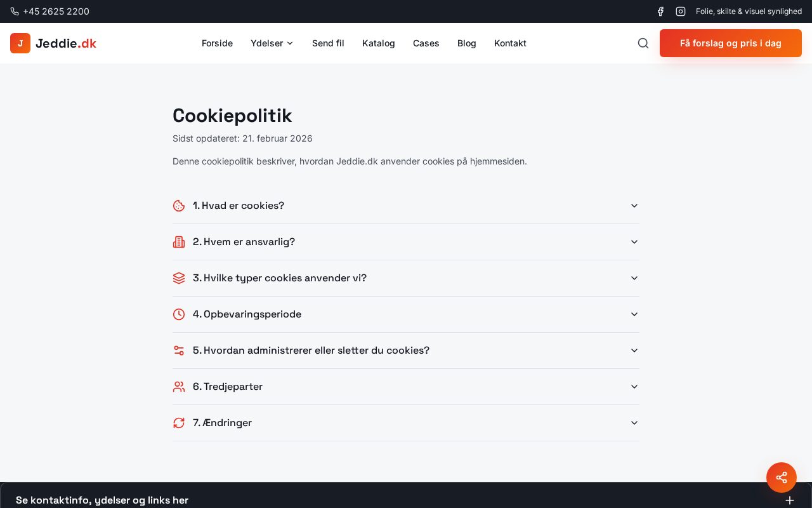Open the Katalog menu item
The width and height of the screenshot is (812, 508).
tap(379, 43)
